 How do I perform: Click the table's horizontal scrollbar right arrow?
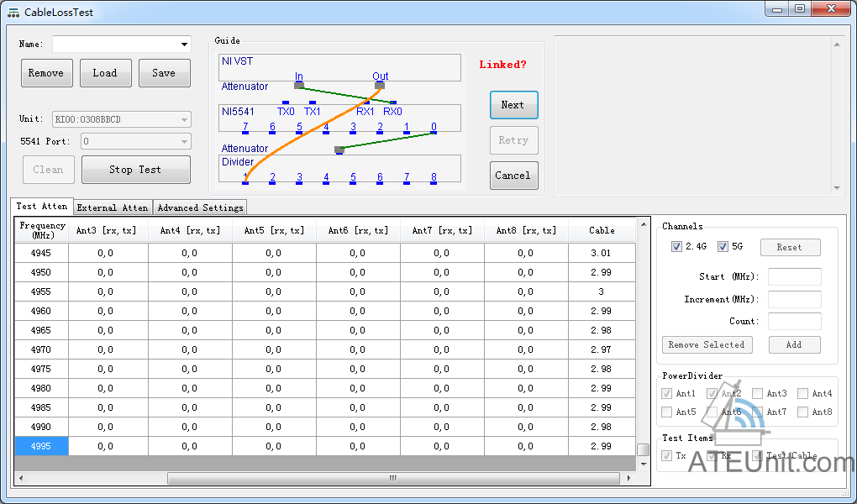pyautogui.click(x=624, y=478)
